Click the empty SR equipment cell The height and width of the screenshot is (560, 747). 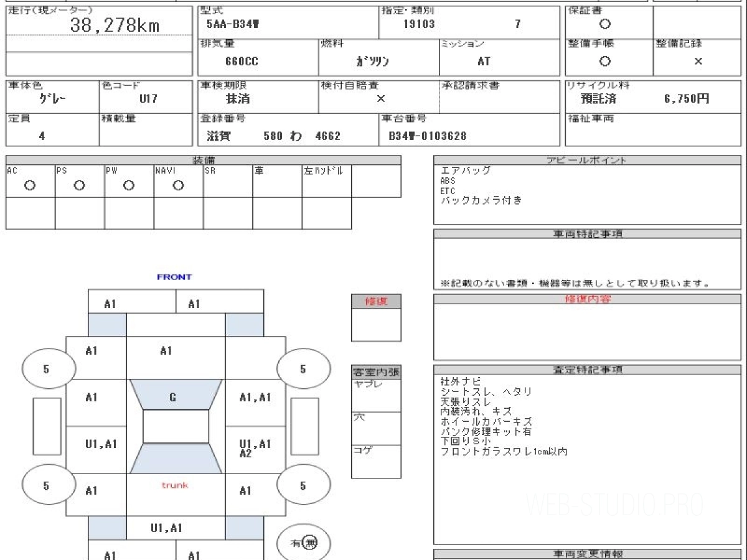pos(228,181)
